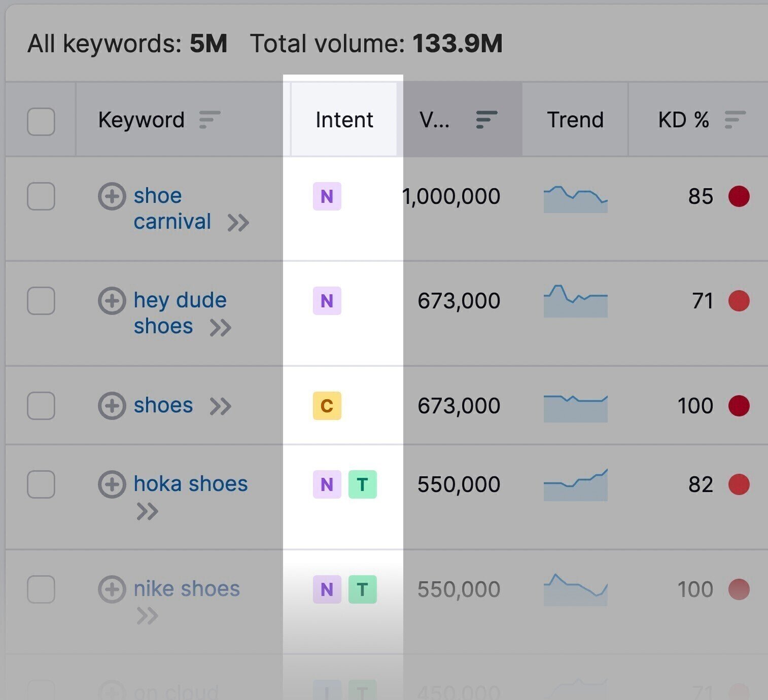Check the checkbox for shoe carnival row
This screenshot has height=700, width=768.
tap(41, 197)
